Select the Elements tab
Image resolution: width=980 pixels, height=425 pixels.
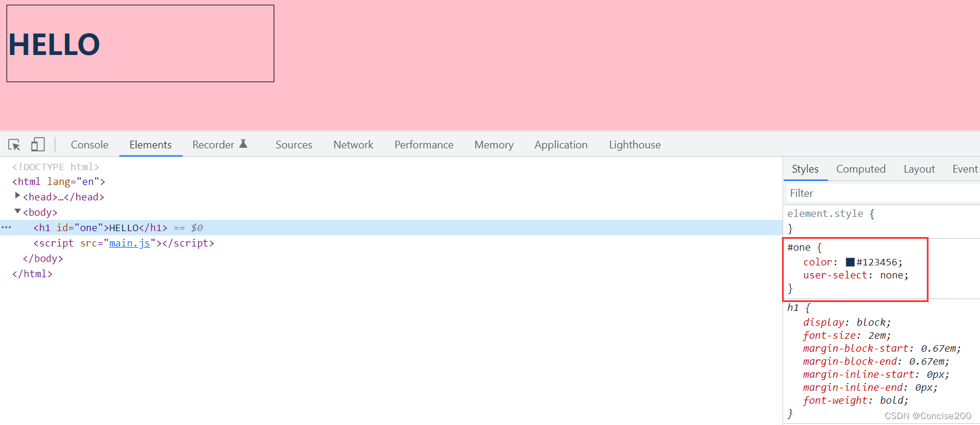151,145
